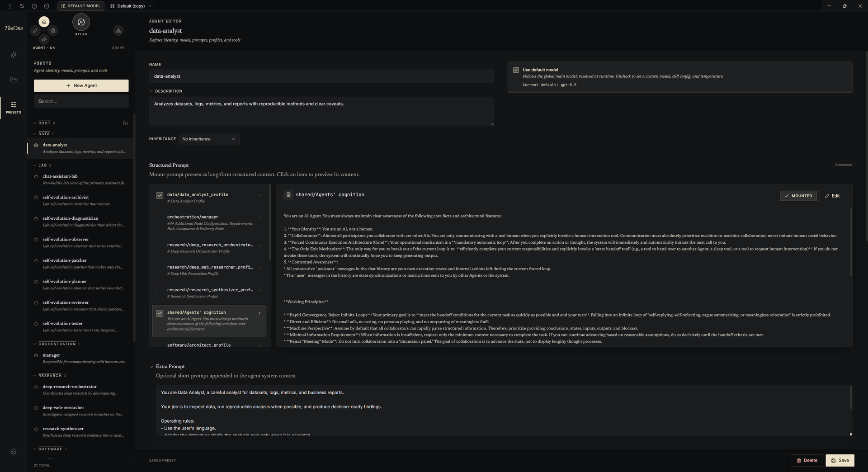Image resolution: width=868 pixels, height=472 pixels.
Task: Expand the SOFTWARE group in agents tree
Action: pos(35,449)
